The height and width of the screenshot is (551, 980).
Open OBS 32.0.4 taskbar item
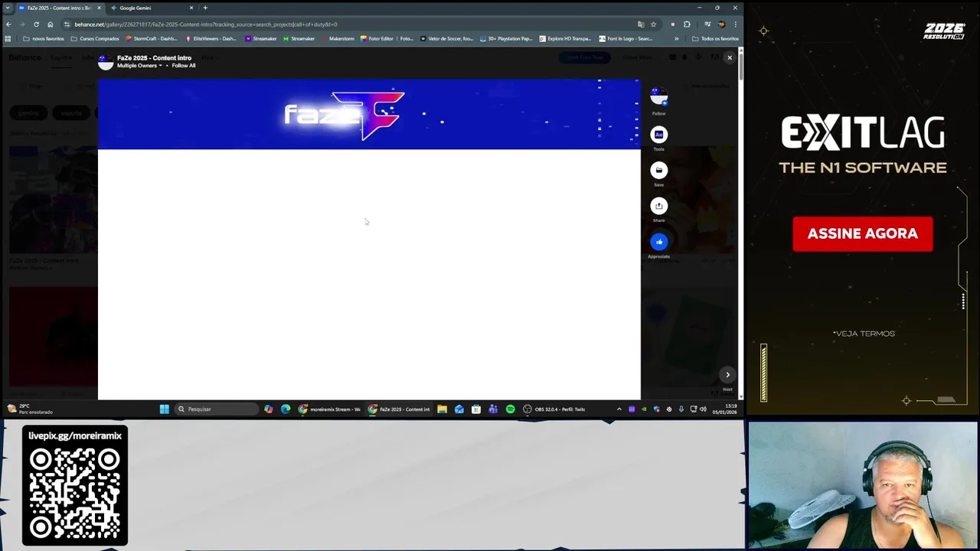(x=554, y=409)
